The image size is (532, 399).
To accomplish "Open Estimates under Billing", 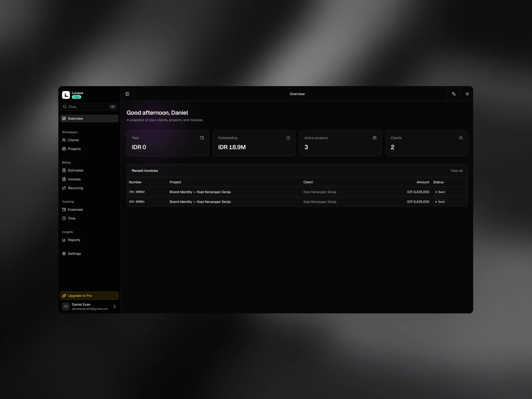I will [x=89, y=170].
